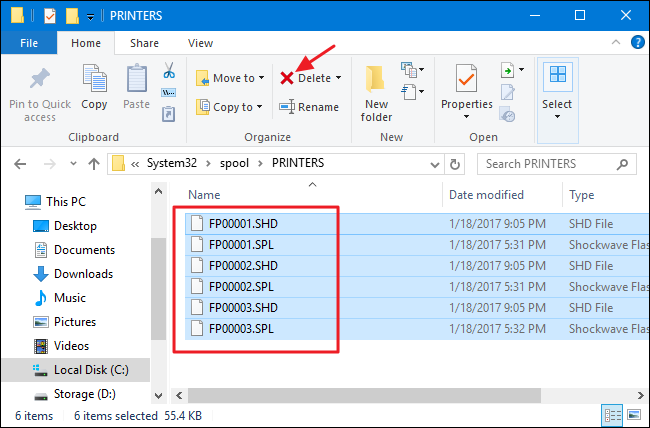Open the Delete dropdown arrow

coord(338,78)
